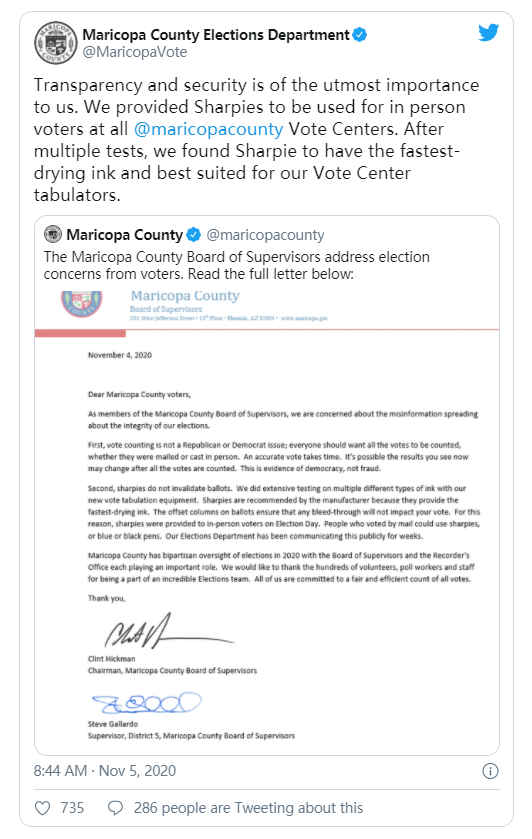The width and height of the screenshot is (532, 839).
Task: Click the Maricopa County seal in letterhead
Action: (81, 303)
